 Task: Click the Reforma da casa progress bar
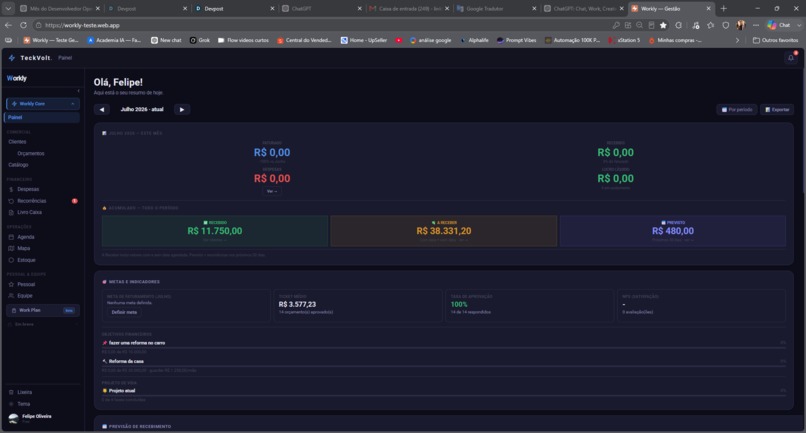444,367
